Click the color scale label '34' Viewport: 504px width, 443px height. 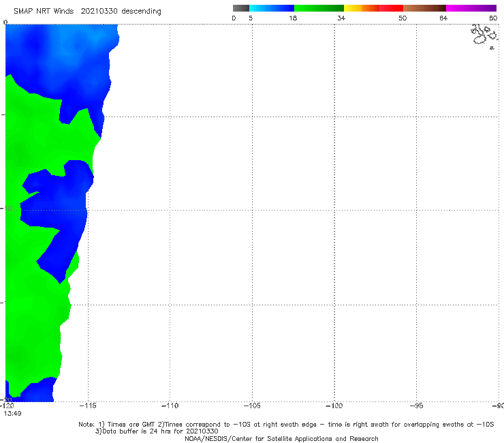pos(341,18)
